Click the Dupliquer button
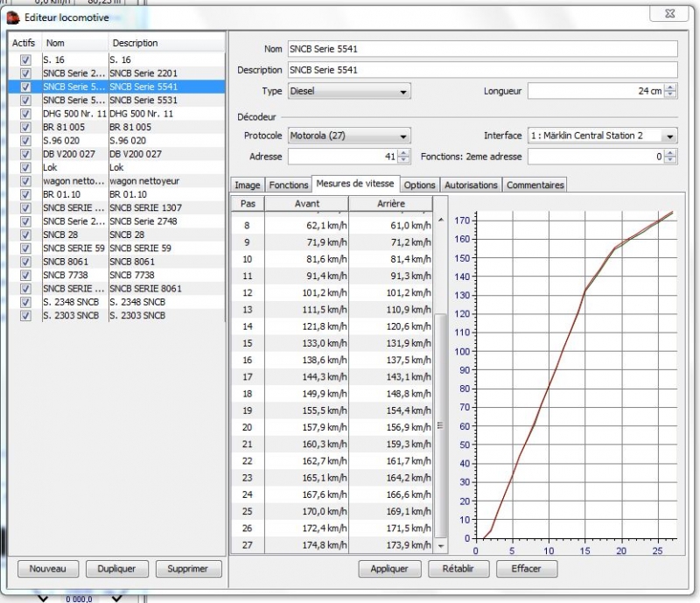 116,569
